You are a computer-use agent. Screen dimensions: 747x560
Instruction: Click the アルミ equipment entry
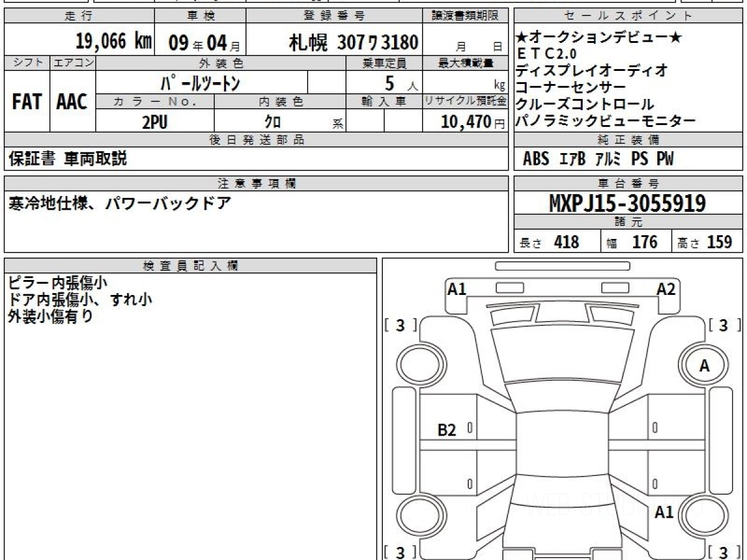pyautogui.click(x=608, y=159)
